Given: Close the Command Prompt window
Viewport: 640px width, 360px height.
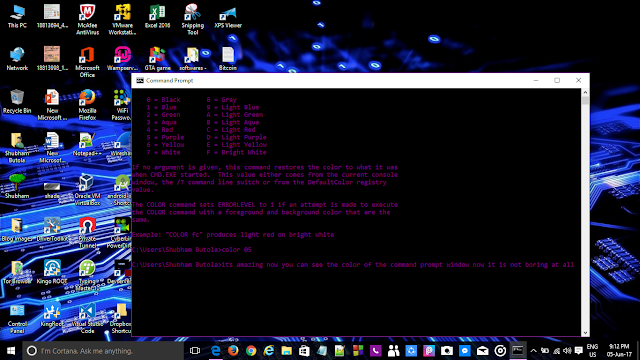Looking at the screenshot, I should coord(578,80).
